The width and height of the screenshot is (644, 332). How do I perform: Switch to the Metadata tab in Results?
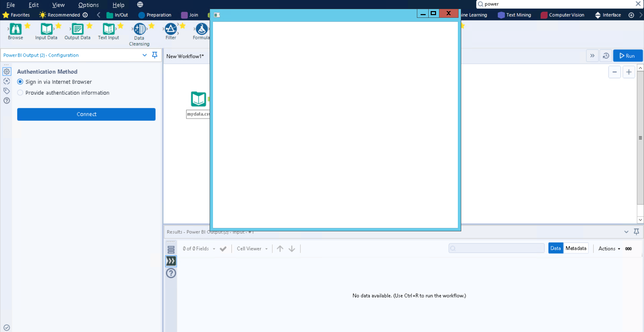coord(576,248)
